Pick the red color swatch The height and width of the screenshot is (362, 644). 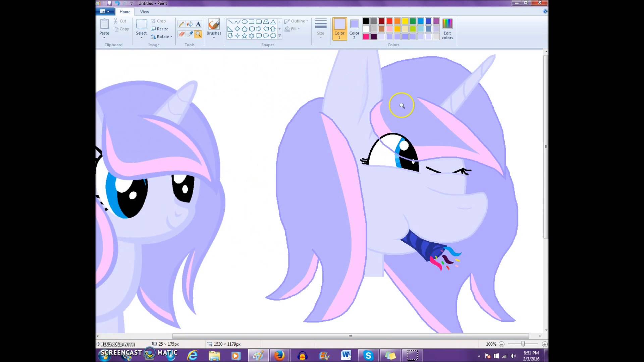coord(389,21)
